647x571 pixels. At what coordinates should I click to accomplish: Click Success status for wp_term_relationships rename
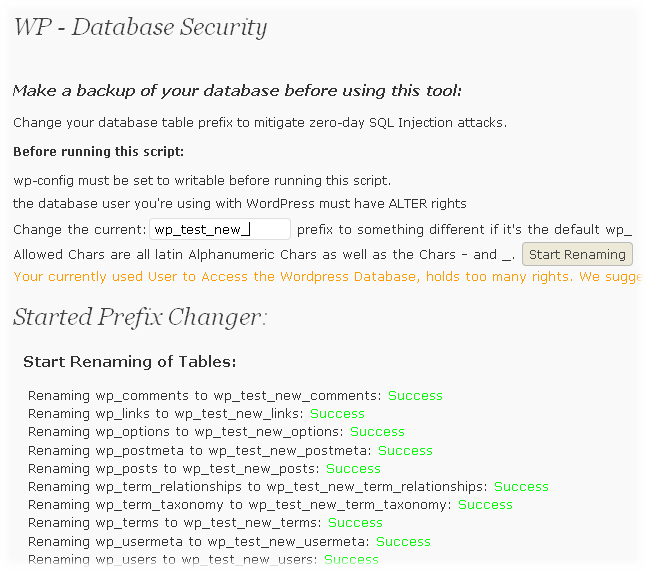(x=521, y=487)
